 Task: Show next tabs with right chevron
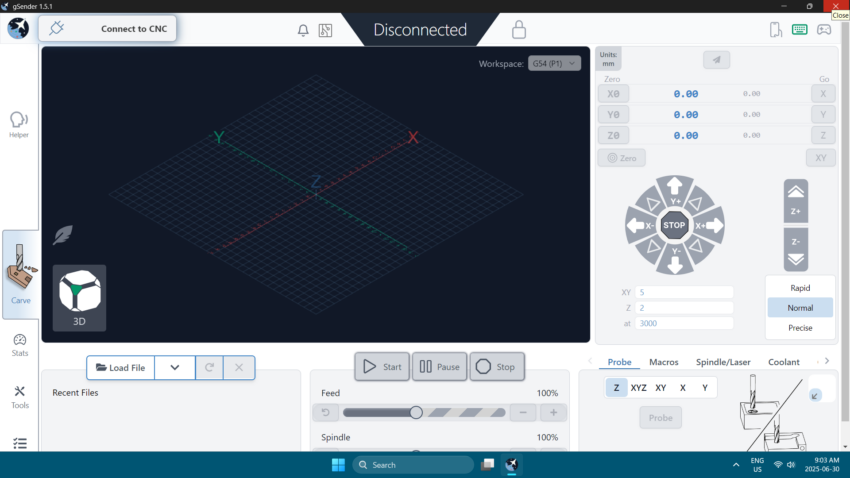(827, 361)
